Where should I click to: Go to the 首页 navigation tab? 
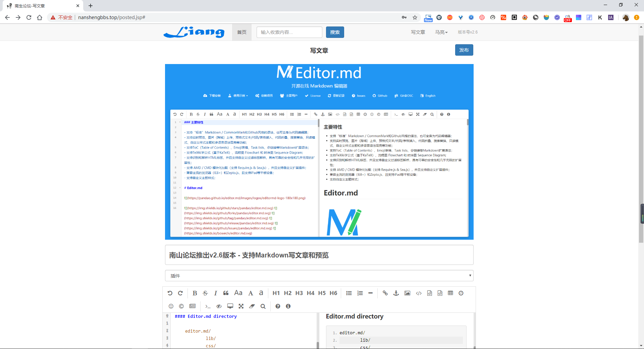(242, 32)
